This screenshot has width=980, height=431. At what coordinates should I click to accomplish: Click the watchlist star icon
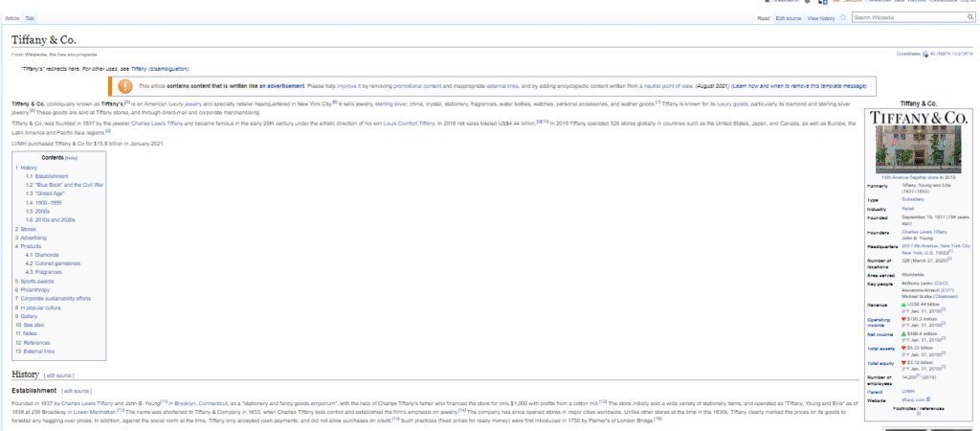[843, 17]
